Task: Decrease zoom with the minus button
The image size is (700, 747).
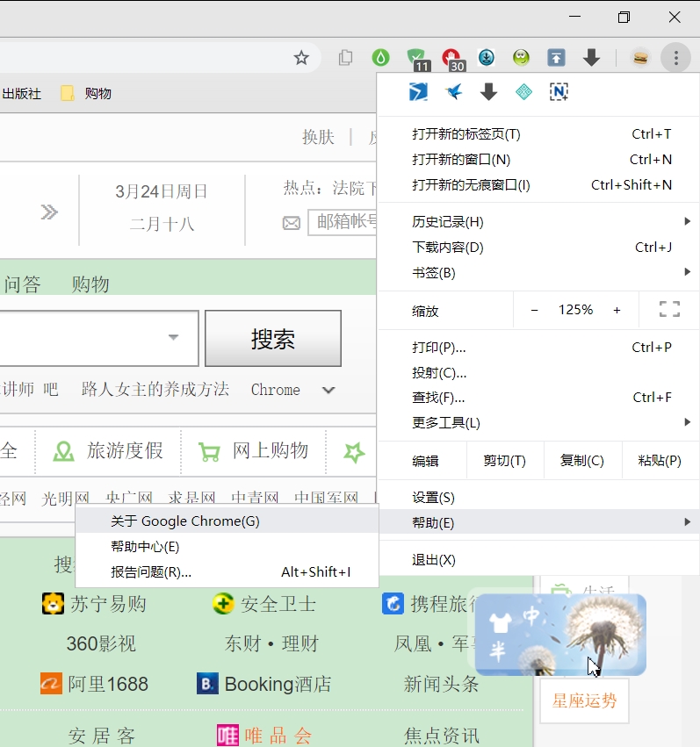Action: coord(535,310)
